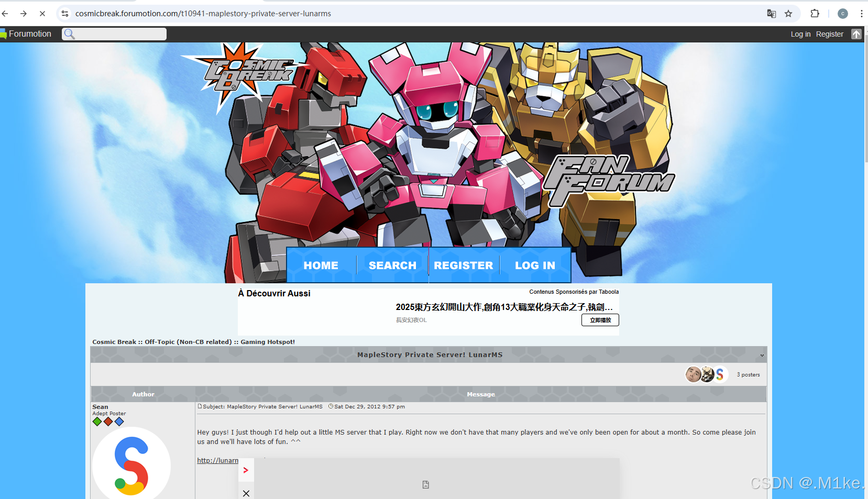This screenshot has height=499, width=868.
Task: Click the address bar URL
Action: (x=203, y=14)
